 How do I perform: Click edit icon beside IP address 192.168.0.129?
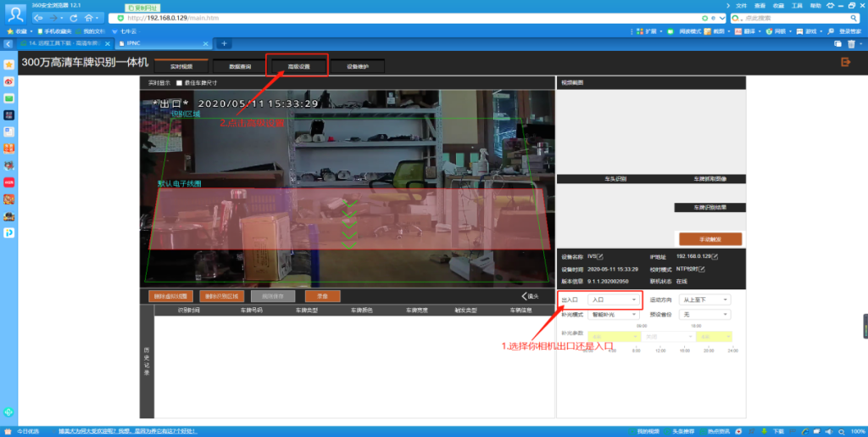tap(714, 256)
